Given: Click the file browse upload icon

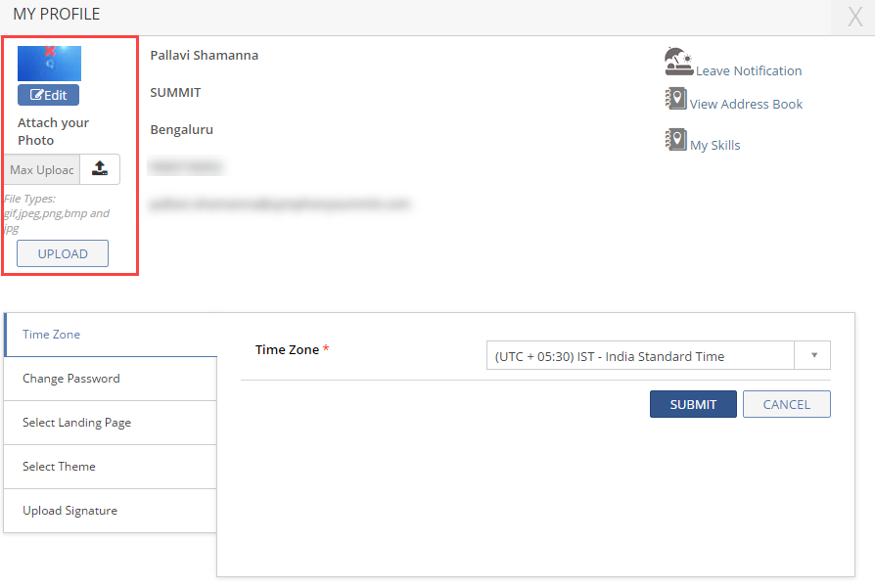Looking at the screenshot, I should tap(100, 169).
